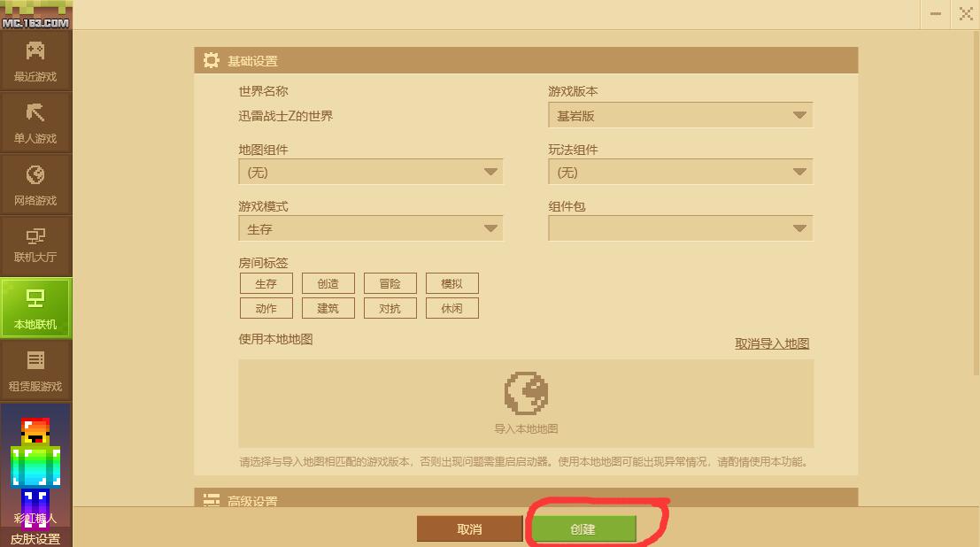980x547 pixels.
Task: Toggle the 生存 room tag
Action: point(266,283)
